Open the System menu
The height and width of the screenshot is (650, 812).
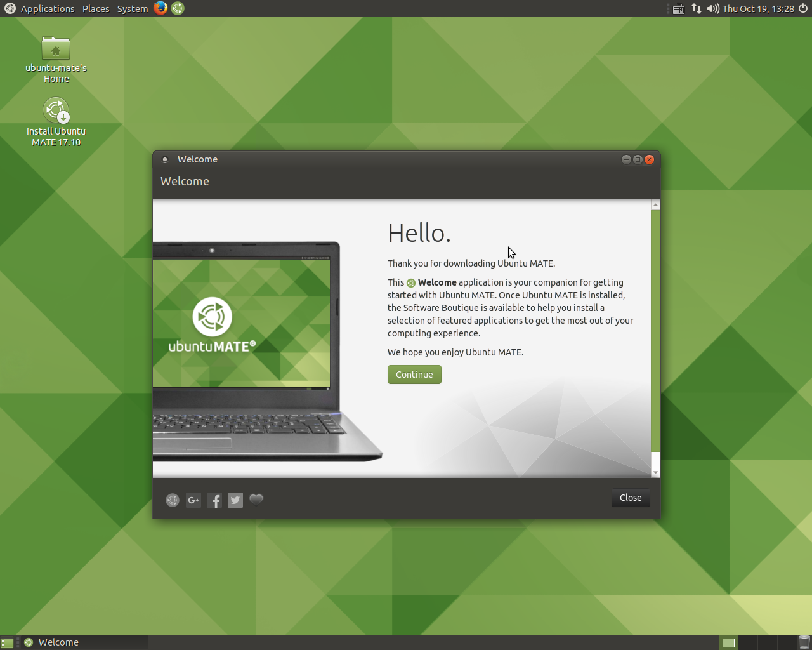133,9
